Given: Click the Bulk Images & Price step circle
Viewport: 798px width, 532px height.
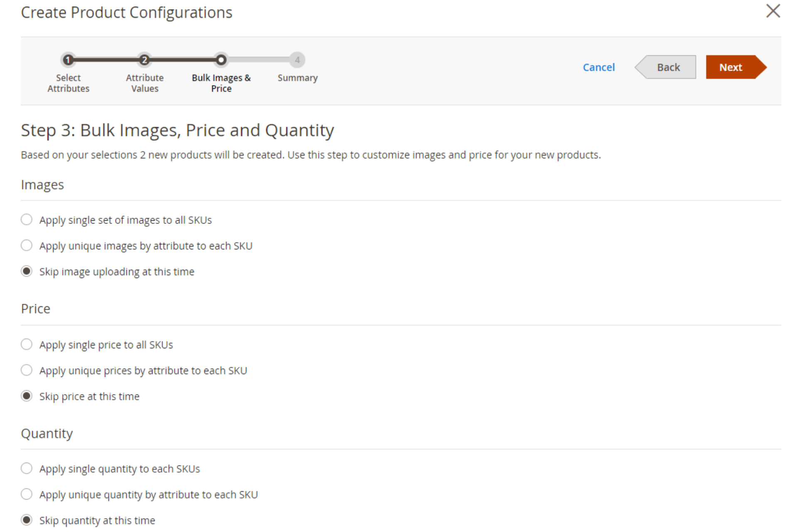Looking at the screenshot, I should pos(221,60).
